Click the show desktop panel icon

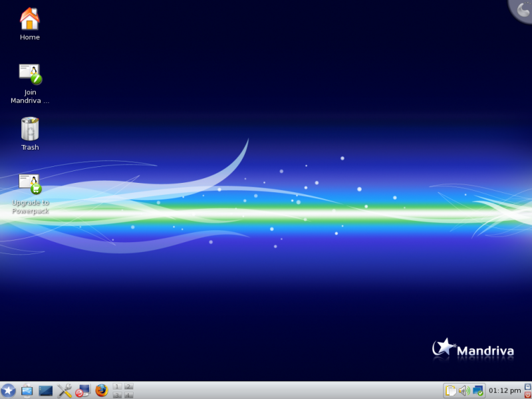pos(45,390)
